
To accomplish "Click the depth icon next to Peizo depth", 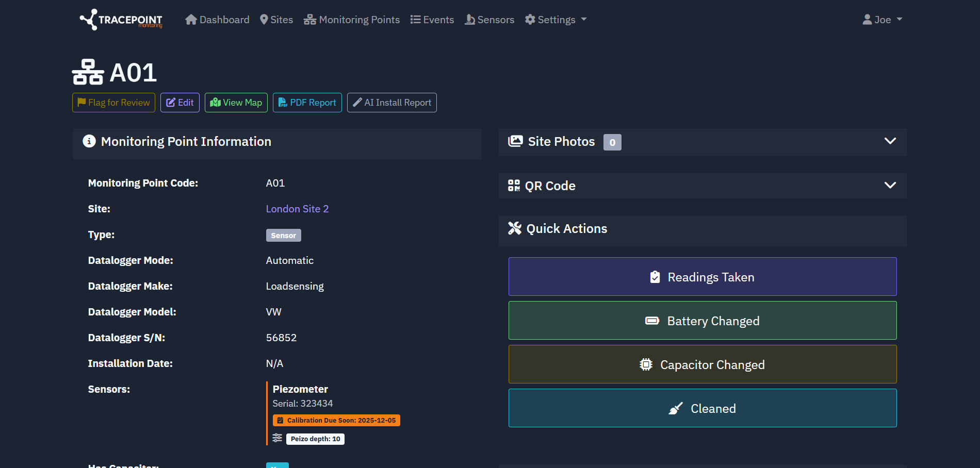I will pyautogui.click(x=277, y=438).
